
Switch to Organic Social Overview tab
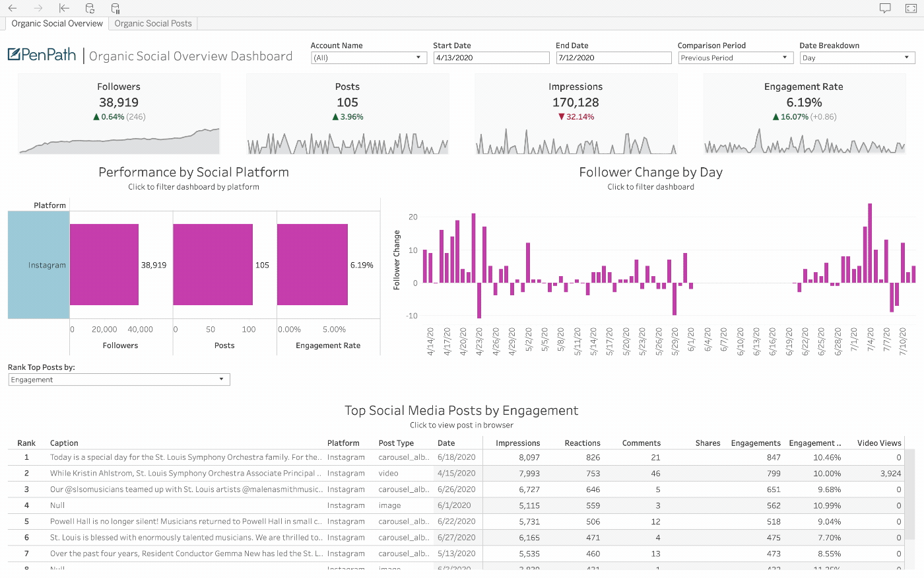pos(57,24)
